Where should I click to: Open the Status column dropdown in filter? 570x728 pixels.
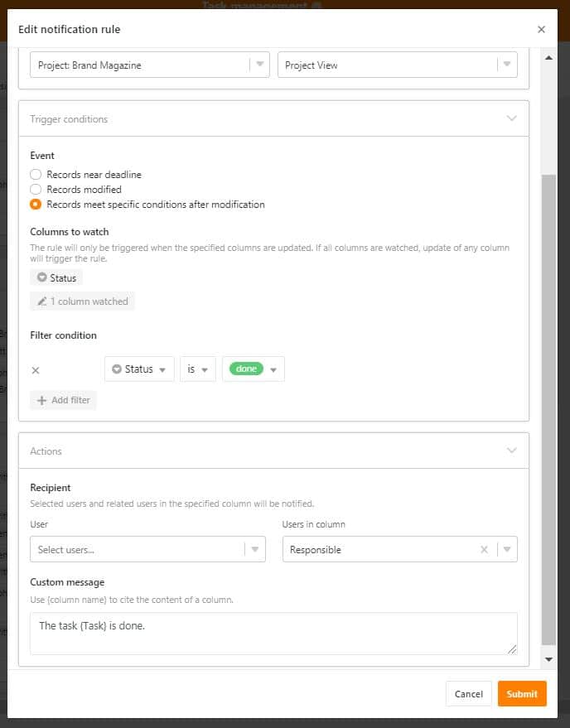click(x=139, y=369)
